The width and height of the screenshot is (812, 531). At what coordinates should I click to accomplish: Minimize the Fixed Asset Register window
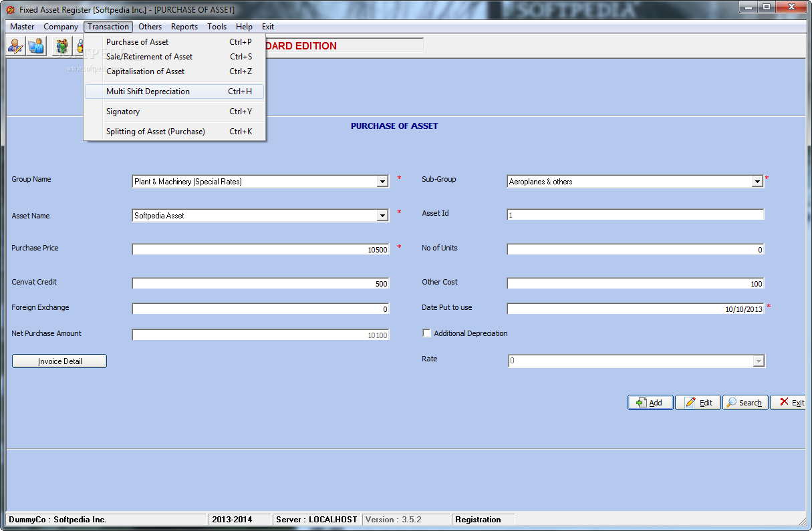[x=748, y=7]
